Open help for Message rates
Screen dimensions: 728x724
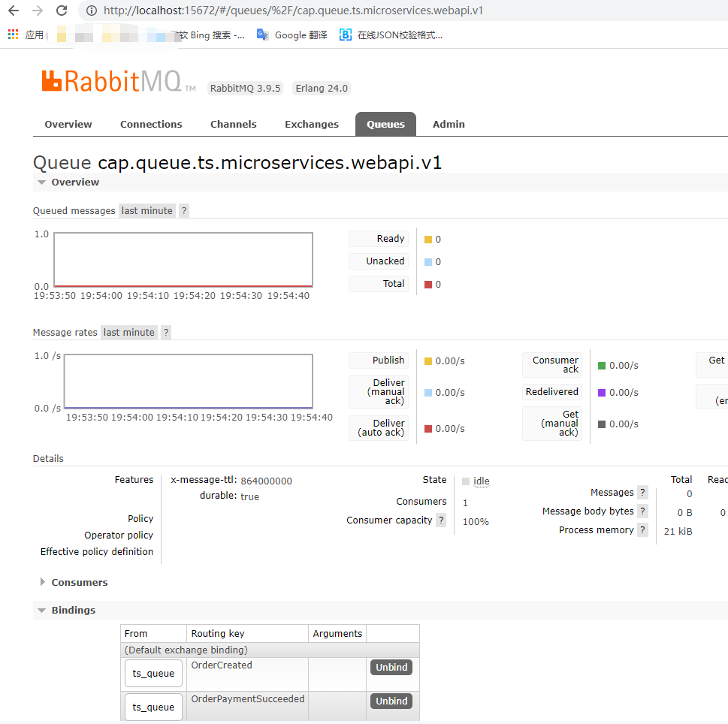166,332
